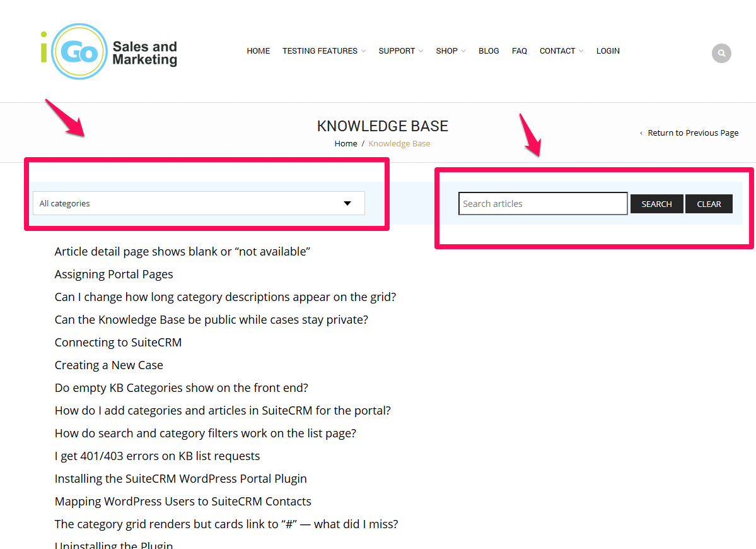Screen dimensions: 756x549
Task: Expand the Support menu chevron
Action: tap(421, 51)
